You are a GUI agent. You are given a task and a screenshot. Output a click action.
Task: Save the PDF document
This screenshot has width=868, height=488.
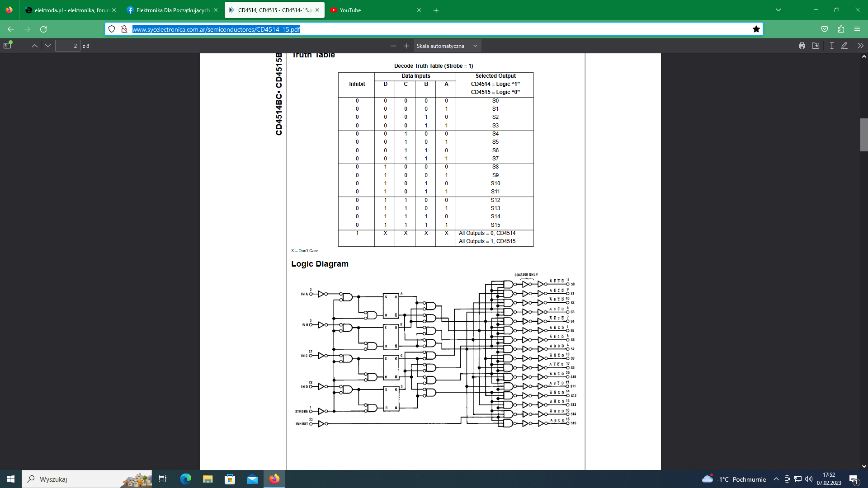point(816,46)
